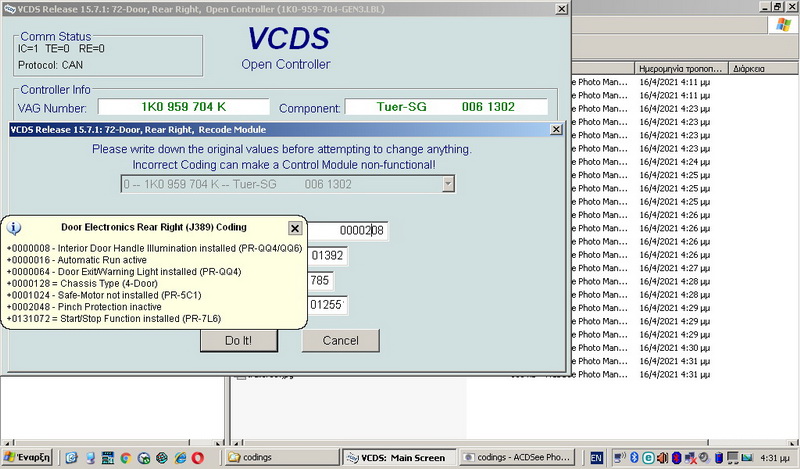This screenshot has height=469, width=800.
Task: Click the Automatic Run active line
Action: pyautogui.click(x=77, y=260)
